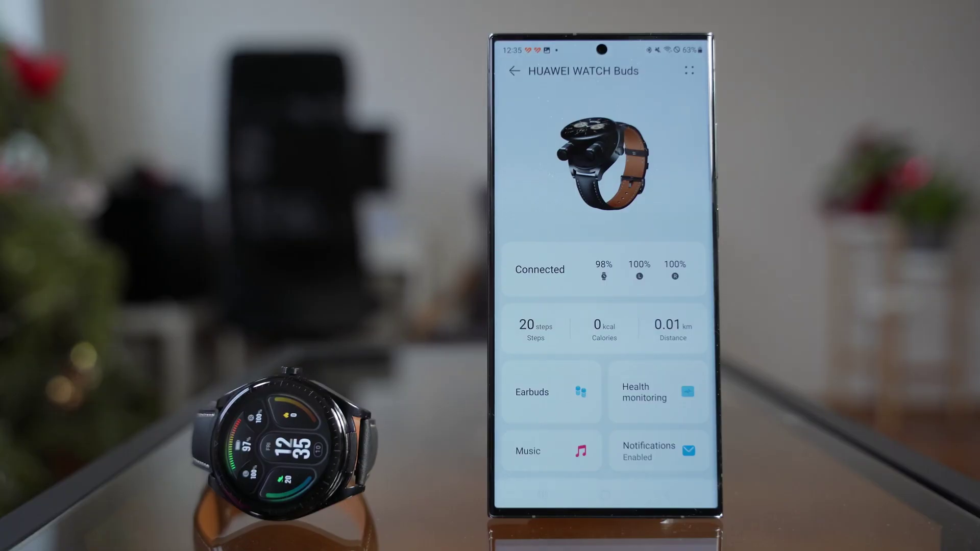Expand the Steps activity section
Viewport: 980px width, 551px height.
point(536,329)
